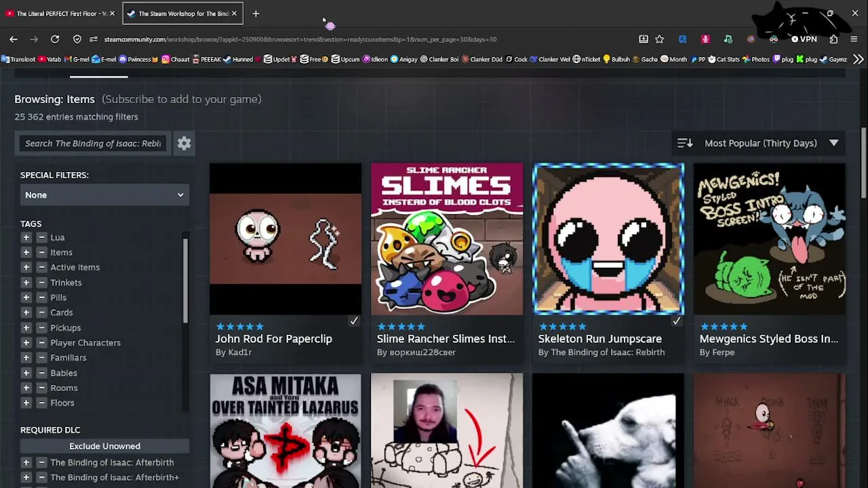Open the Asa Mitaka Over Tainted Lazarus thumbnail
The height and width of the screenshot is (488, 868).
[285, 430]
